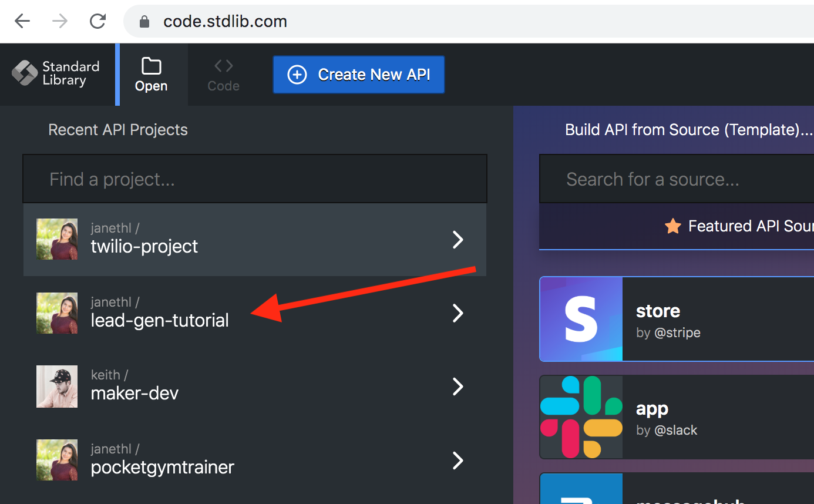Open the lead-gen-tutorial project
The height and width of the screenshot is (504, 814).
click(x=255, y=313)
